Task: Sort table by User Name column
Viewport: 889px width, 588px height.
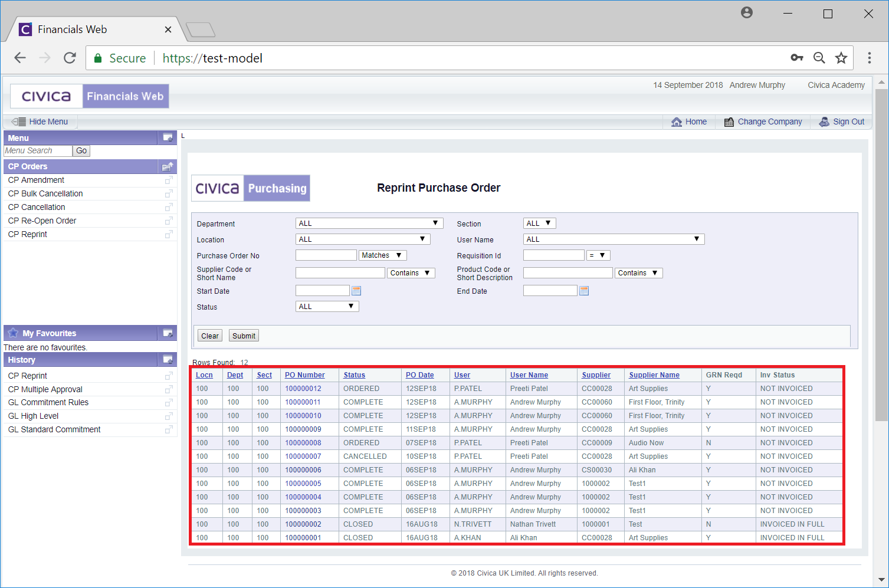Action: coord(529,375)
